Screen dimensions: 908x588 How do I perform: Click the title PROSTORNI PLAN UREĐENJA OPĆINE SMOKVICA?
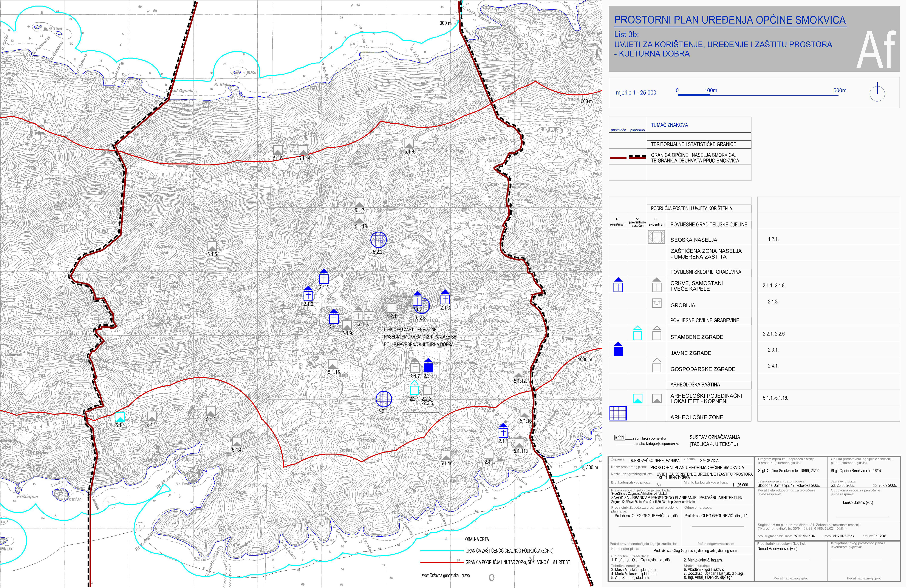point(729,20)
